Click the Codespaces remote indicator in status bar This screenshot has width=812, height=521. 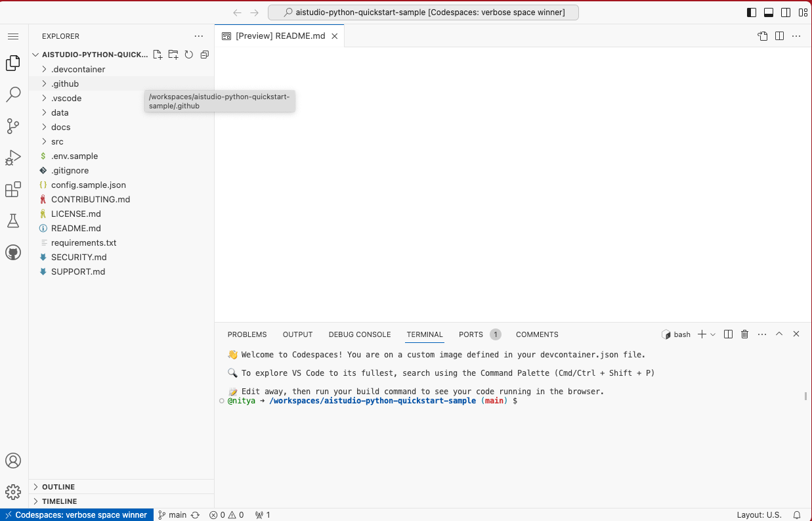77,515
